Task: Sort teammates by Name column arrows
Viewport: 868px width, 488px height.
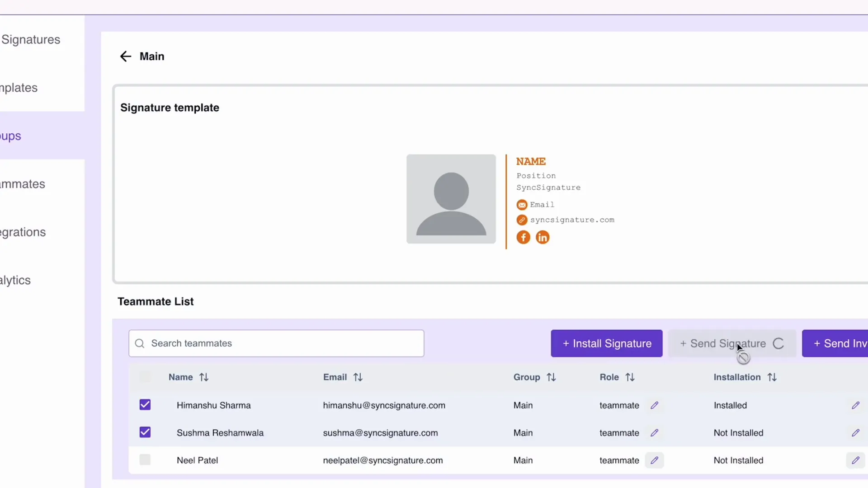Action: click(204, 377)
